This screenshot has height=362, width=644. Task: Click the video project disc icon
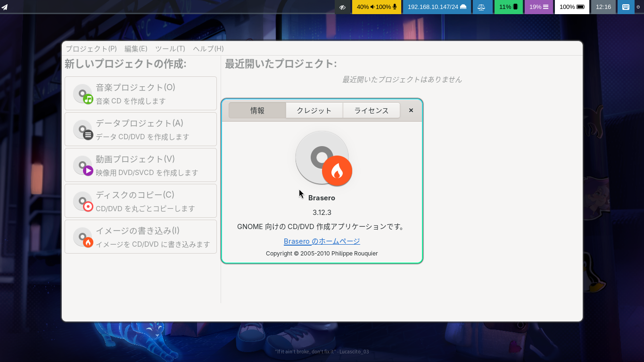click(83, 165)
